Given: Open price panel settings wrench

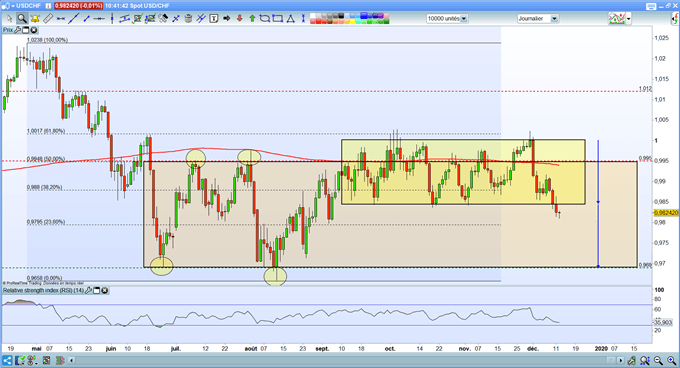Looking at the screenshot, I should tap(17, 30).
